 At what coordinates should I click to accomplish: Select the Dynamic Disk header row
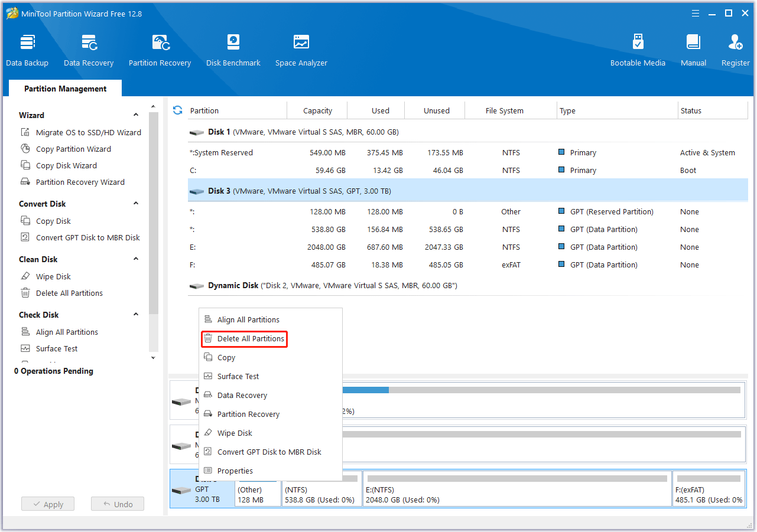click(467, 286)
